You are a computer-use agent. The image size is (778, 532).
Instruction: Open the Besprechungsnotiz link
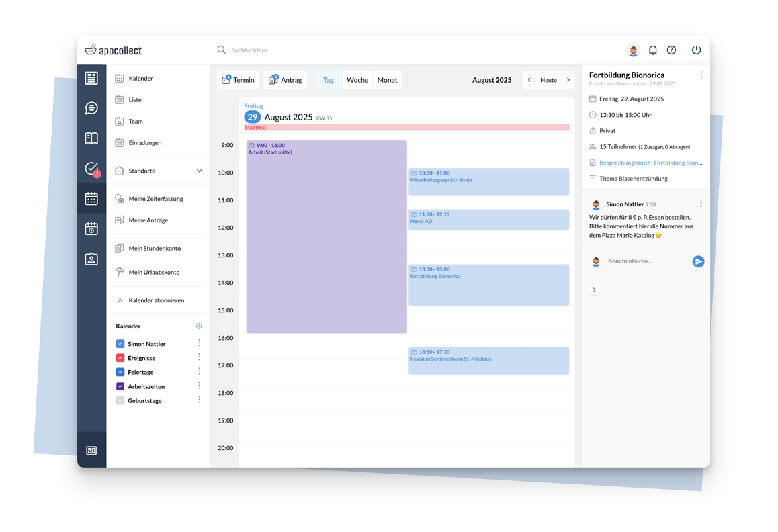(x=650, y=163)
